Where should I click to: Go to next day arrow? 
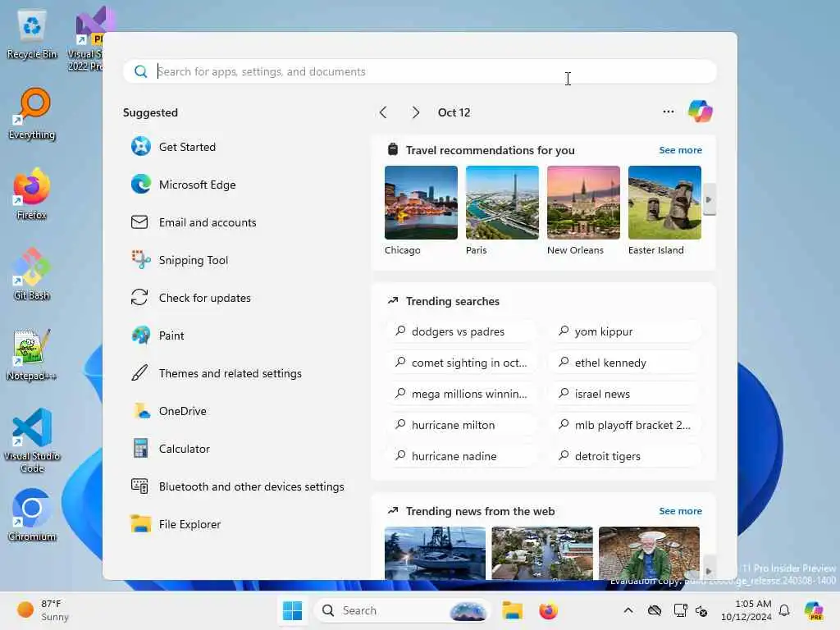point(415,112)
